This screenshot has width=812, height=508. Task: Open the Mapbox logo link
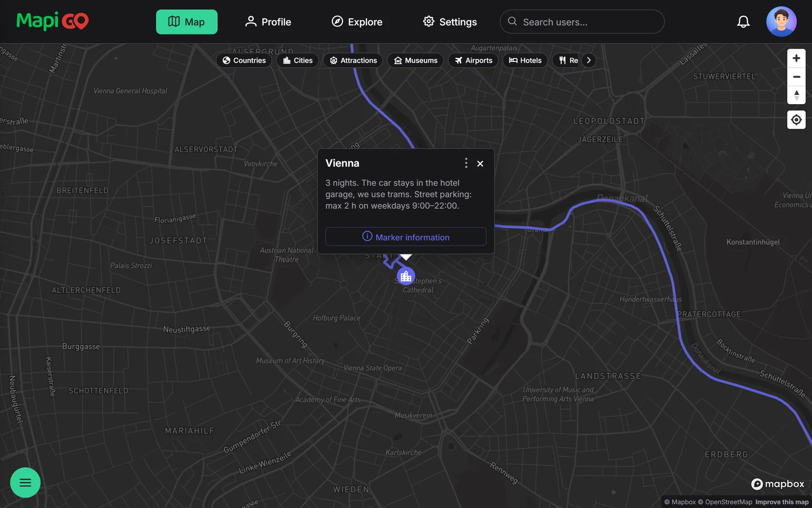pos(778,484)
